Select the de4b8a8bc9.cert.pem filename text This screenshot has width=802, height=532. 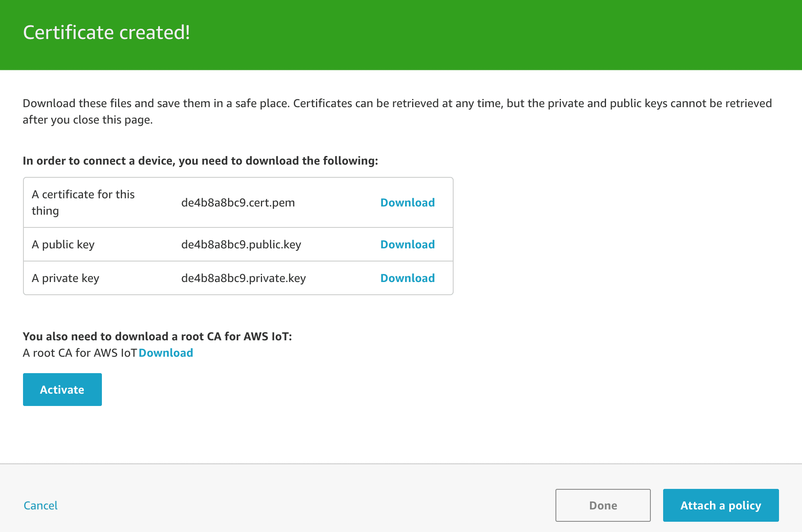238,202
